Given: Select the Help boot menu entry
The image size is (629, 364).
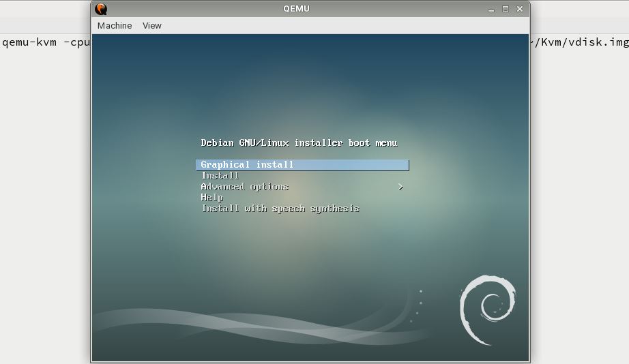Looking at the screenshot, I should point(211,198).
